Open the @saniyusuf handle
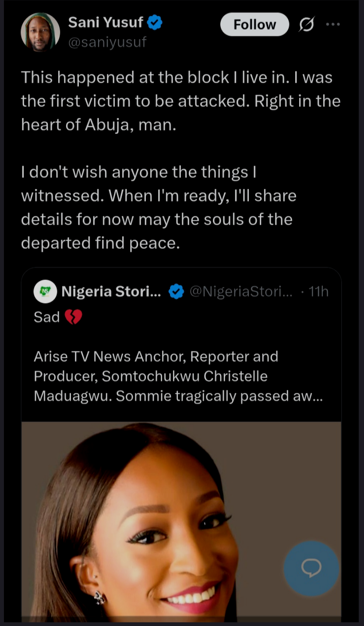This screenshot has width=364, height=626. [x=107, y=42]
